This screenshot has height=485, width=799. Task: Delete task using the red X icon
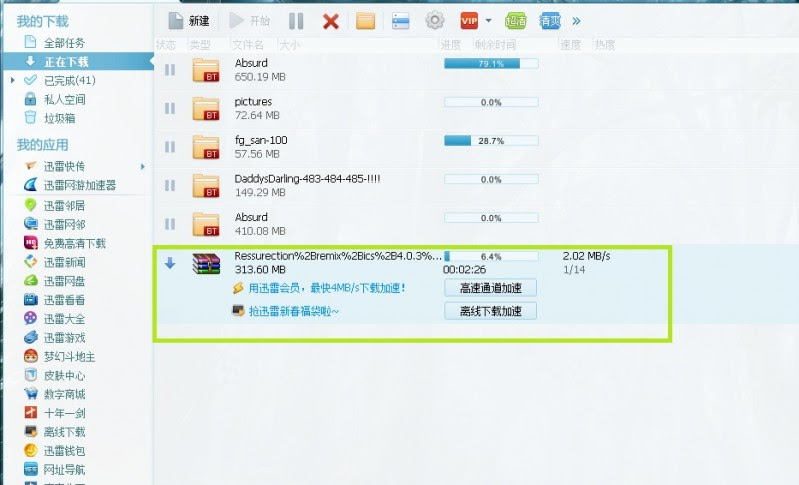(331, 21)
